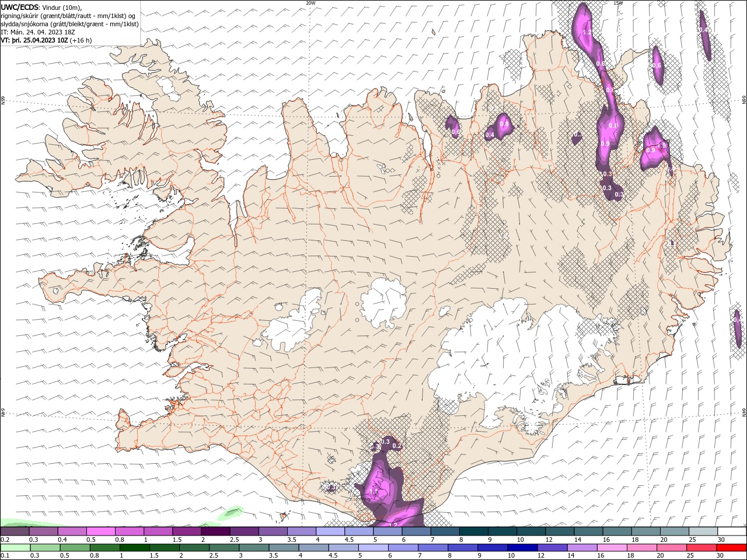This screenshot has height=560, width=747.
Task: Click the '15W' longitude label at the top edge
Action: [618, 3]
